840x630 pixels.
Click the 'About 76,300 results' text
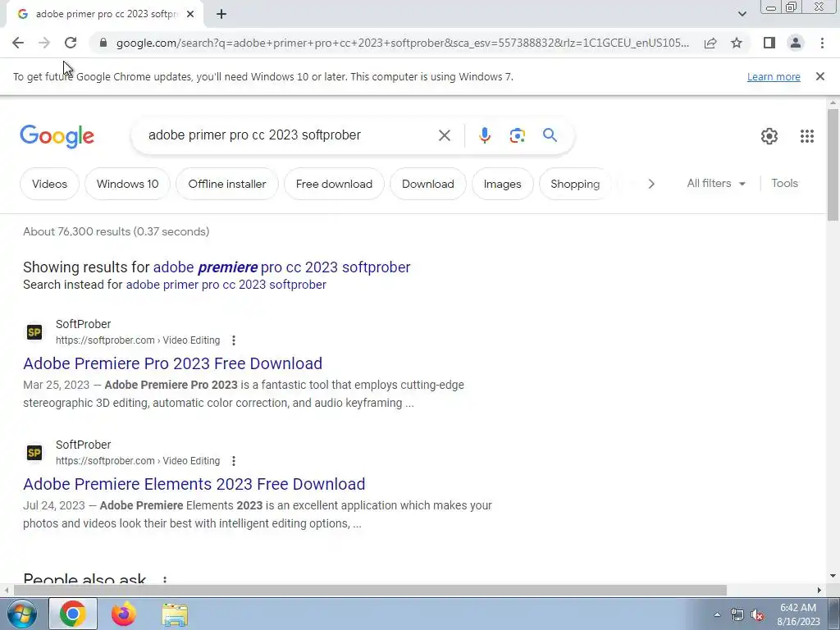click(116, 231)
